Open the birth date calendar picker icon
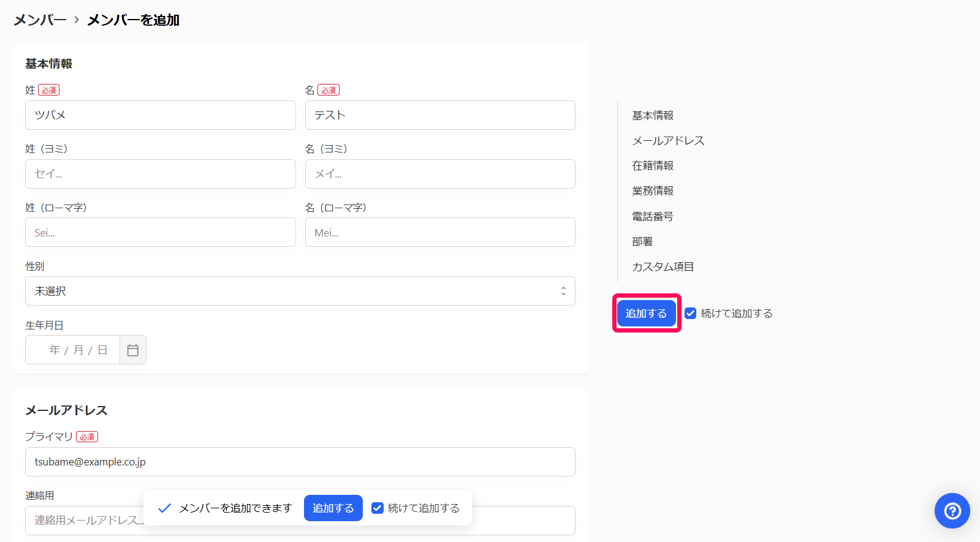Viewport: 980px width, 542px height. point(133,350)
